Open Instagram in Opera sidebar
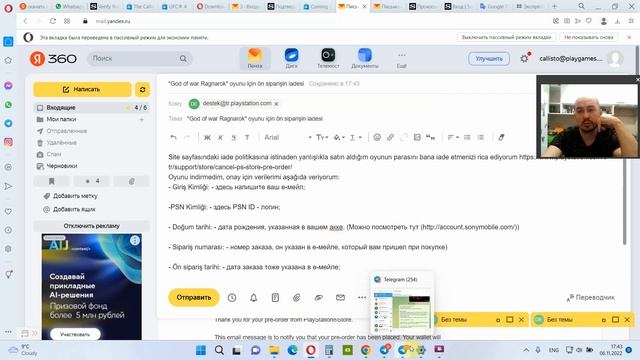The width and height of the screenshot is (640, 360). (8, 142)
